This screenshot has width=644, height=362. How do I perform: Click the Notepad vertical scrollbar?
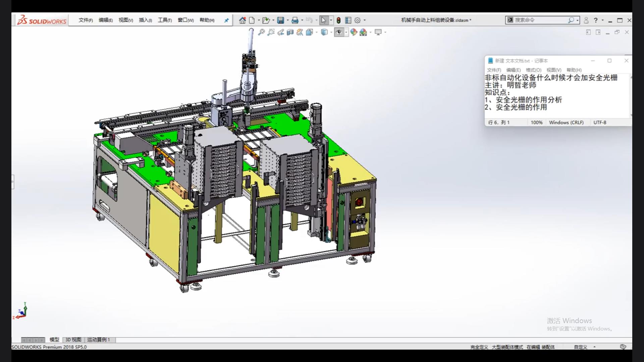(631, 96)
